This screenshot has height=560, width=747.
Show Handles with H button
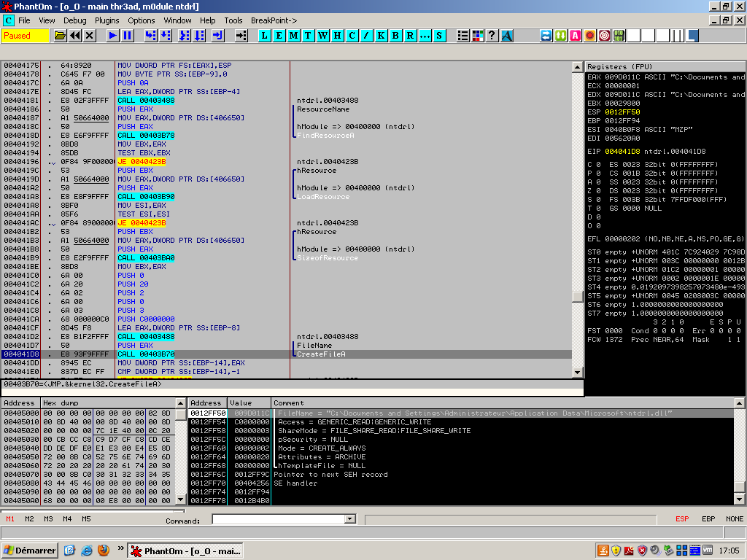click(337, 36)
